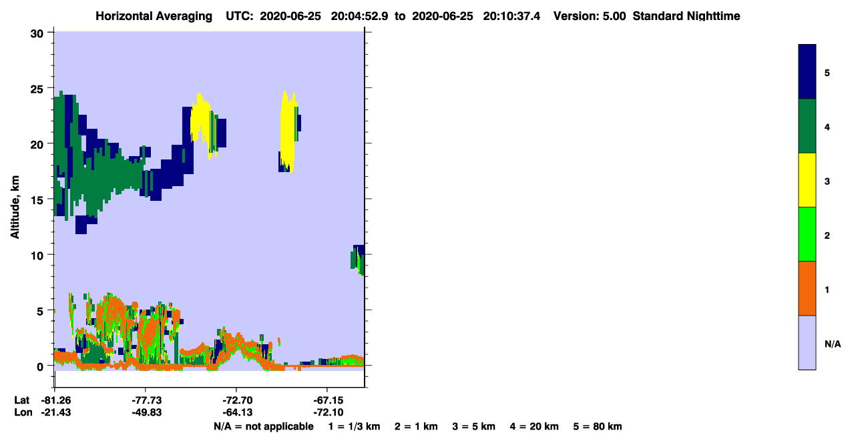Click the colorbar label '1'

pyautogui.click(x=827, y=290)
